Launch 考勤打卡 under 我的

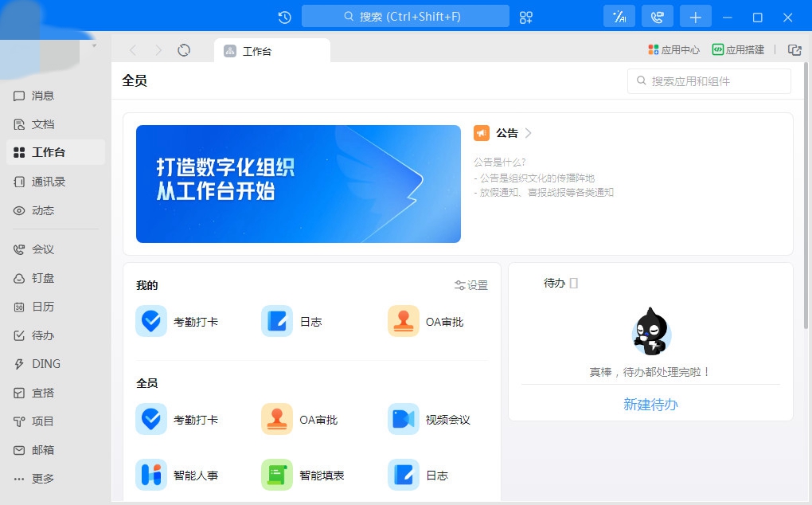[177, 321]
